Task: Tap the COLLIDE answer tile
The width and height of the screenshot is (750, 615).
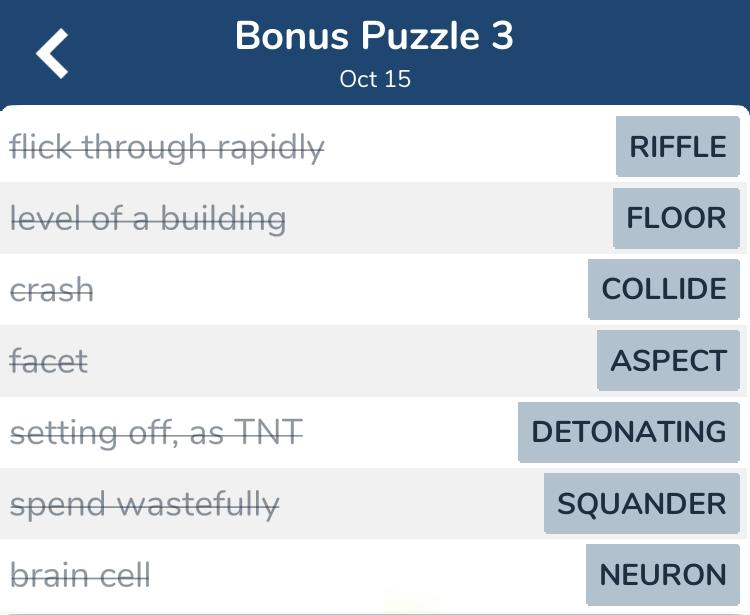Action: coord(664,289)
